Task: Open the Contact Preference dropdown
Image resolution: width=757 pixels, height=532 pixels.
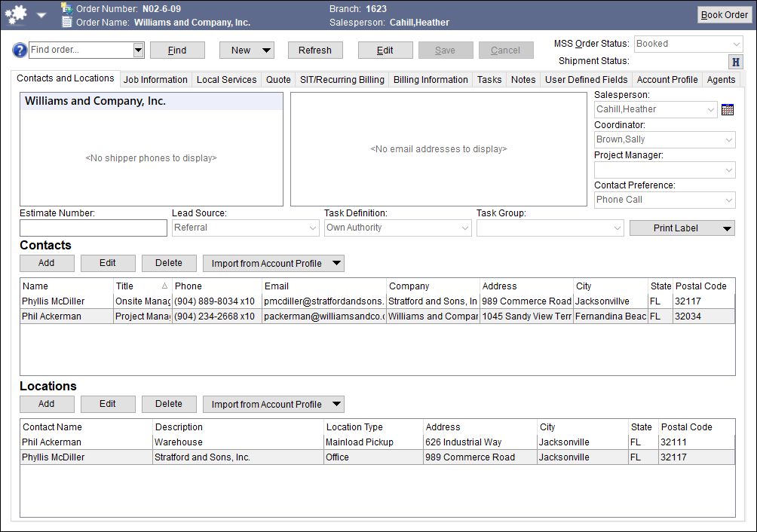Action: pos(728,200)
